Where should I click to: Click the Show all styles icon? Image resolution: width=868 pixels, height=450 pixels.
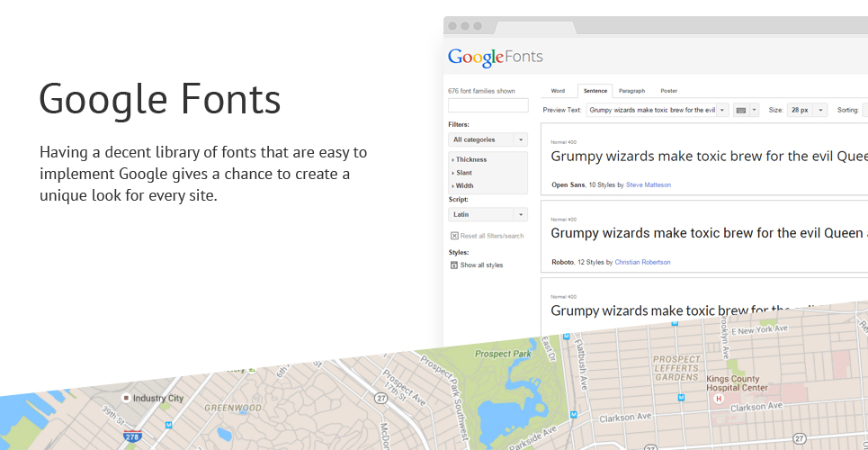click(454, 265)
